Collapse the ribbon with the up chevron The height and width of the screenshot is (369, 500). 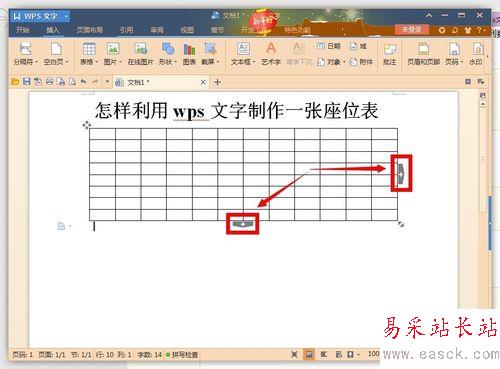(429, 15)
